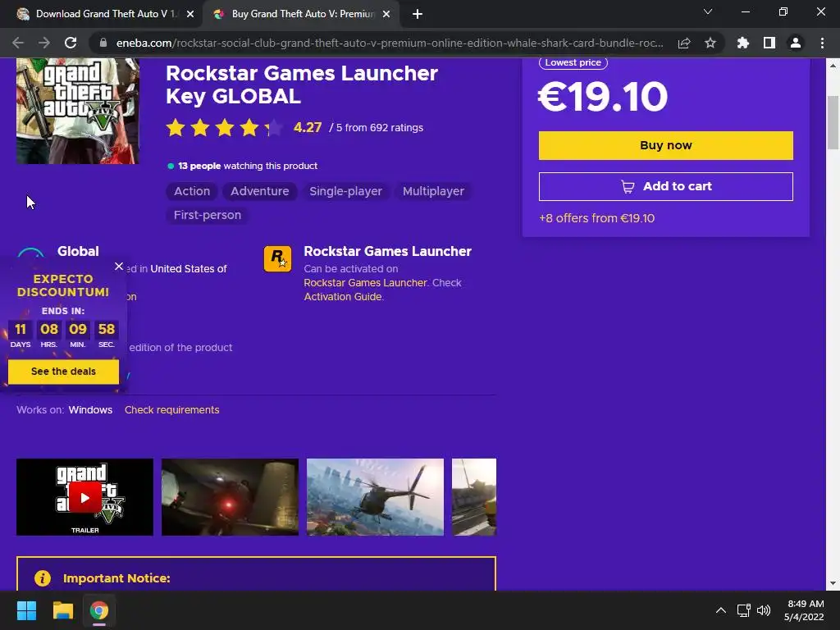The width and height of the screenshot is (840, 630).
Task: Select the Buy Grand Theft Auto V: Premium tab
Action: (300, 14)
